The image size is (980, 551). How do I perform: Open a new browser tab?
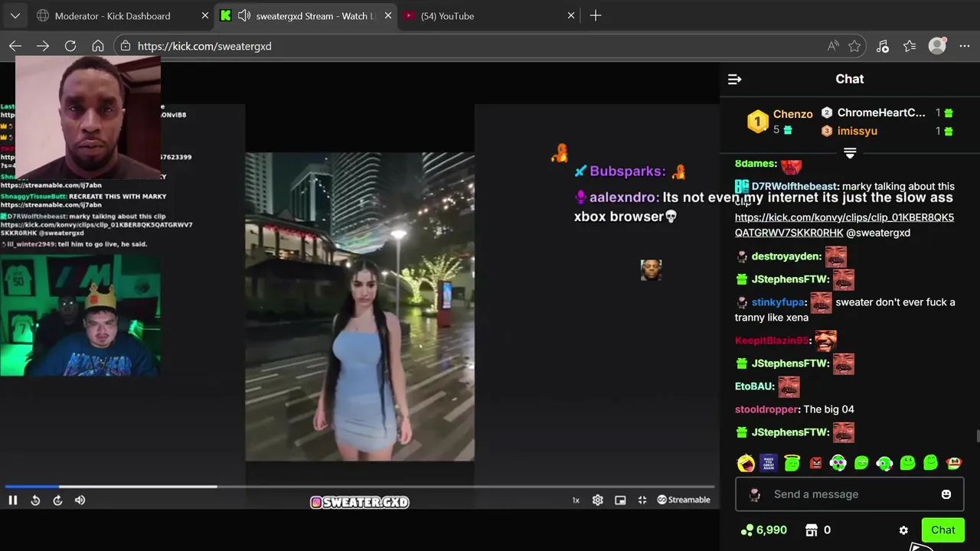(596, 15)
